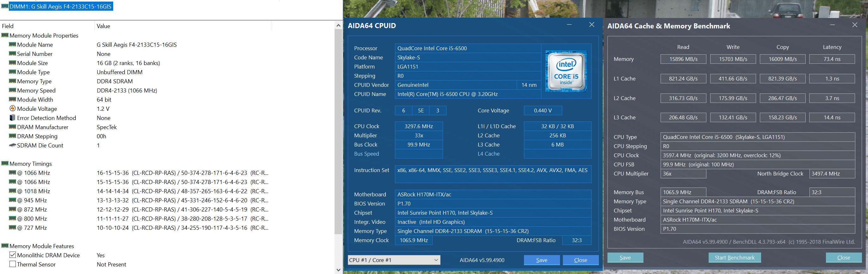Click the North Bridge Clock value 3497.4 MHz
Image resolution: width=868 pixels, height=274 pixels.
pyautogui.click(x=832, y=174)
